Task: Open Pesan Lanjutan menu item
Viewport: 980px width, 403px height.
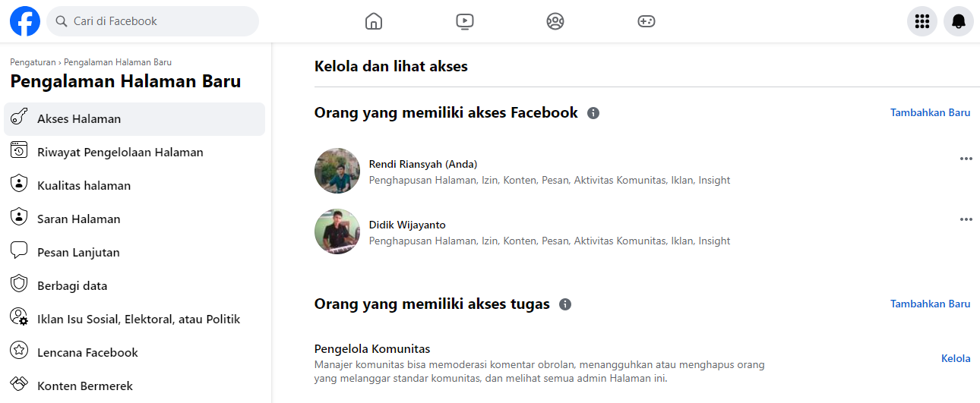Action: 134,252
